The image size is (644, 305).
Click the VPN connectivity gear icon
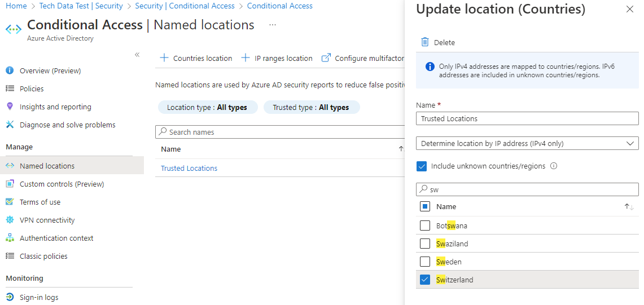10,220
